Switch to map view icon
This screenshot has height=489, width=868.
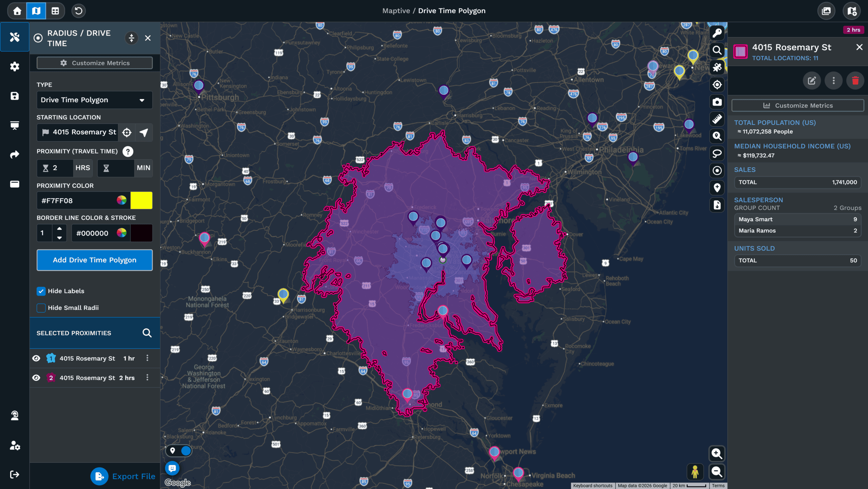pyautogui.click(x=36, y=11)
